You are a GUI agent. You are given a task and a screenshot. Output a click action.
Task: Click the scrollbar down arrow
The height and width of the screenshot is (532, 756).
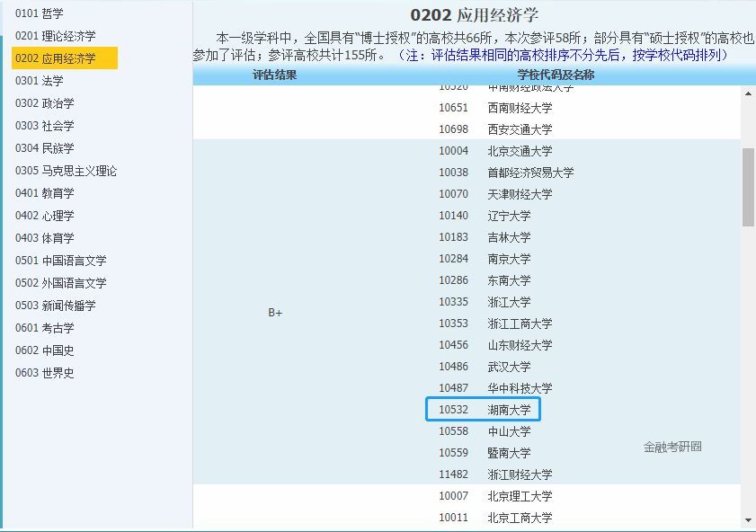[748, 520]
